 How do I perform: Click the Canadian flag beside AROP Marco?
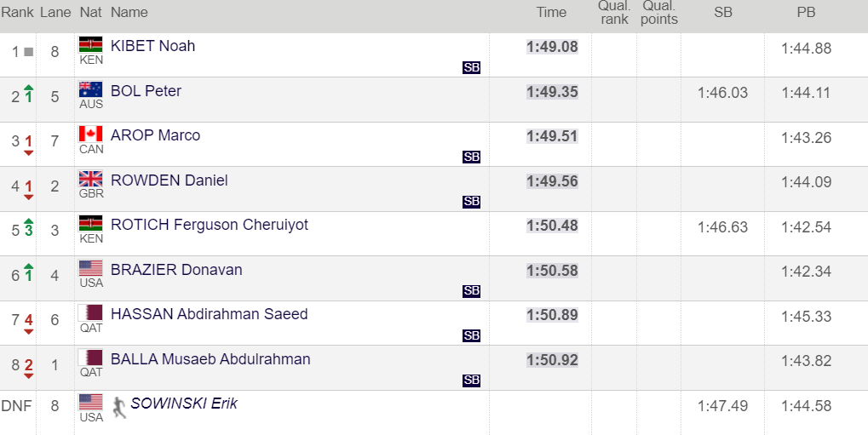[x=91, y=134]
